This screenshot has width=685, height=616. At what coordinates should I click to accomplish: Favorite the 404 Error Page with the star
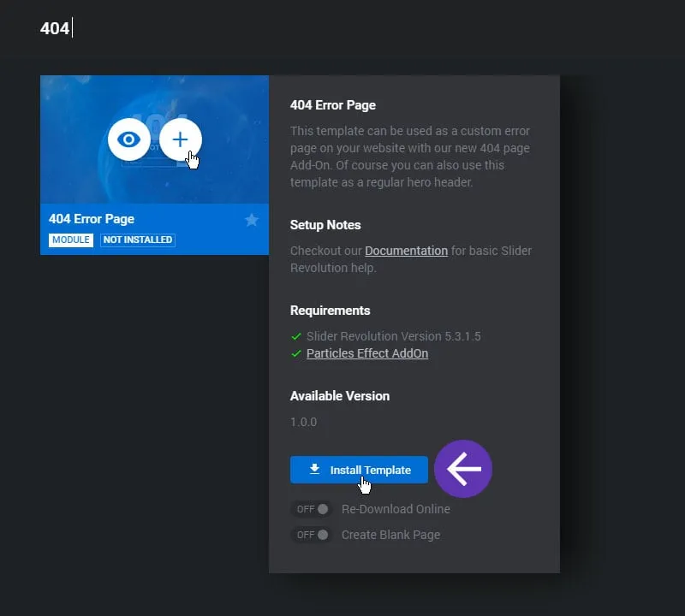coord(251,220)
